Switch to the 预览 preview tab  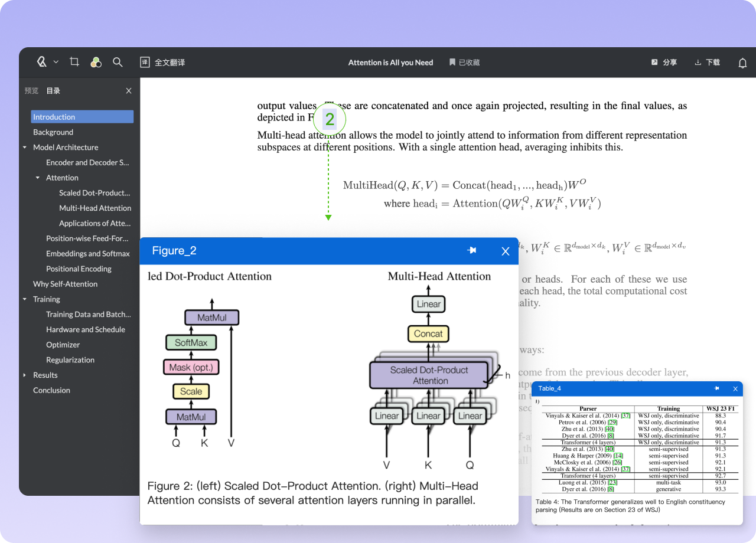(x=31, y=91)
